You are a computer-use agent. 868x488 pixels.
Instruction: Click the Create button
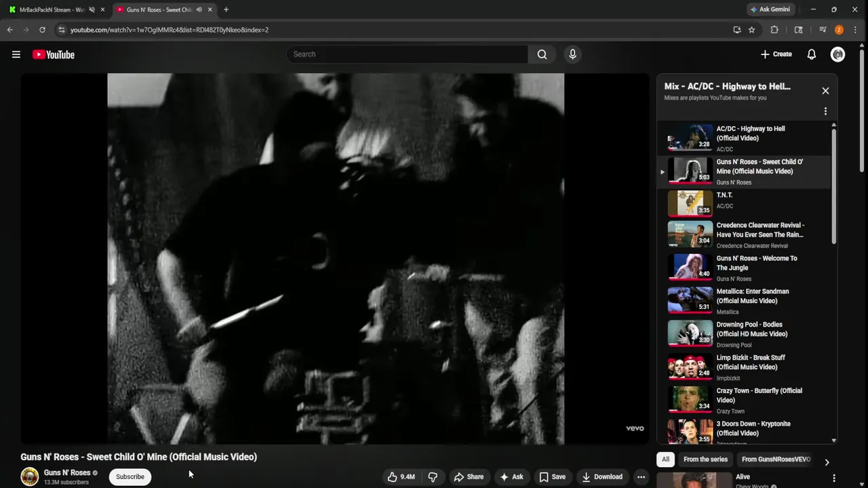pos(776,54)
